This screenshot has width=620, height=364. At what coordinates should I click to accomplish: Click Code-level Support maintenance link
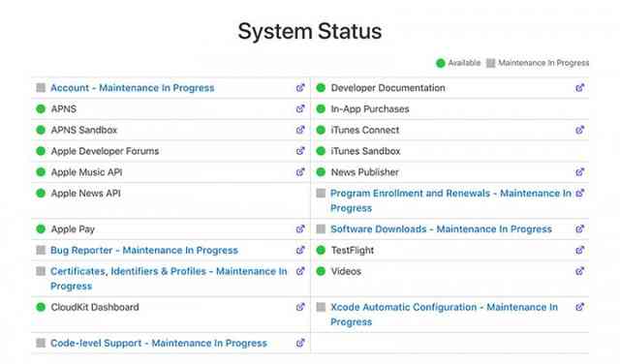click(x=159, y=343)
